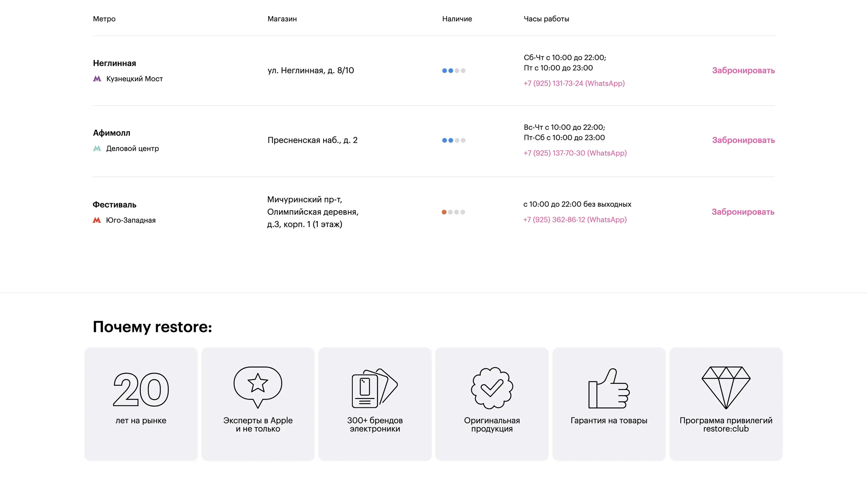Reserve at the Неглинная store

[743, 71]
